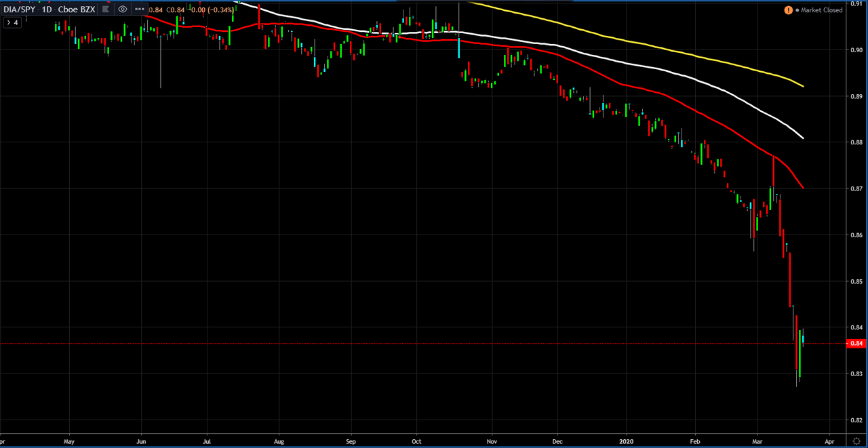Toggle the eye visibility icon for DIA/SPY
868x448 pixels.
tap(122, 9)
